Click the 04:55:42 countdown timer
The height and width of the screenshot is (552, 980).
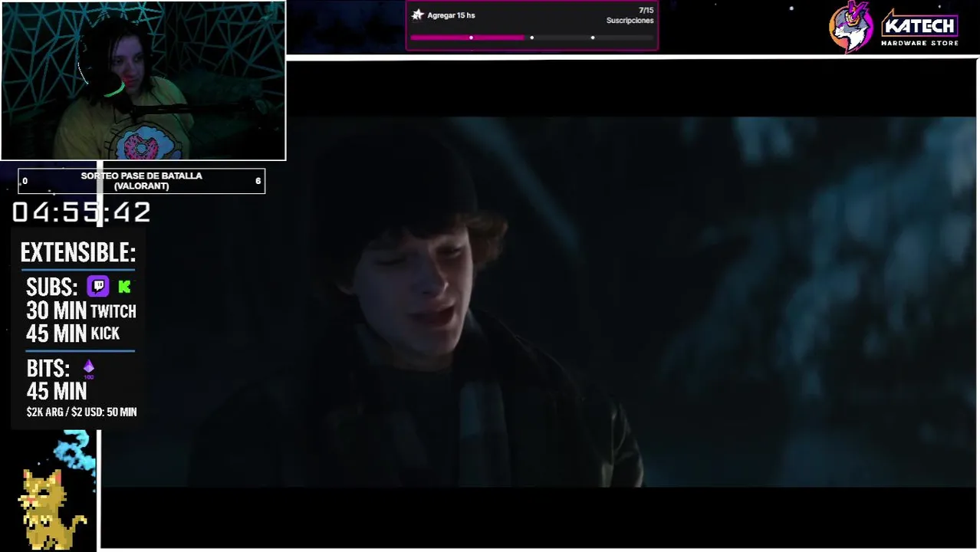tap(81, 212)
